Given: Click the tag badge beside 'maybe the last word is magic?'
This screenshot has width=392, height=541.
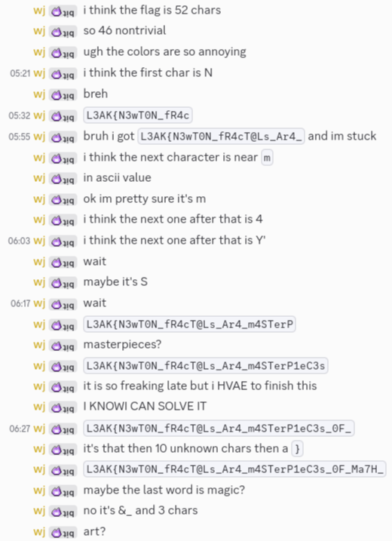Looking at the screenshot, I should click(63, 491).
